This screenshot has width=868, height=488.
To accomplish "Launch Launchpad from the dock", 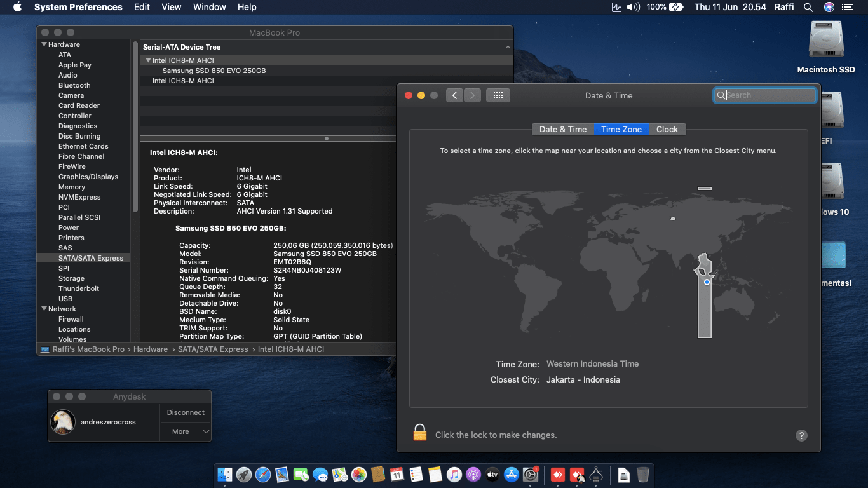I will click(243, 474).
